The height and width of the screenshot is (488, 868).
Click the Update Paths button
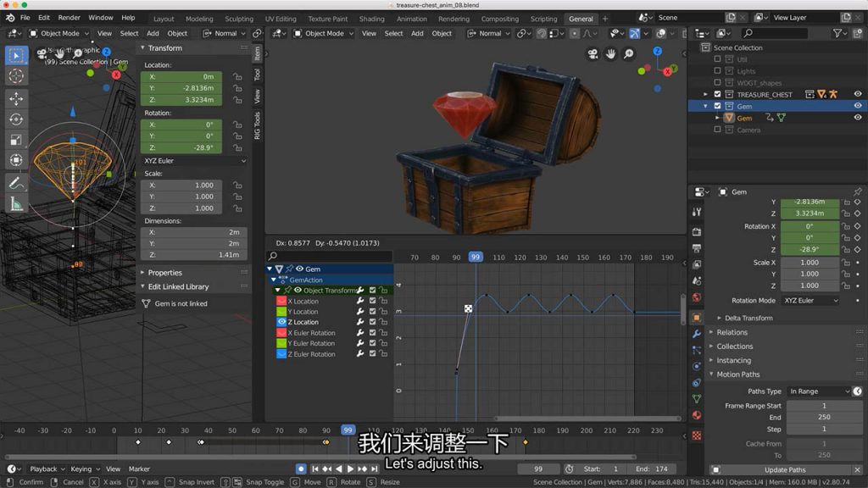(x=784, y=469)
